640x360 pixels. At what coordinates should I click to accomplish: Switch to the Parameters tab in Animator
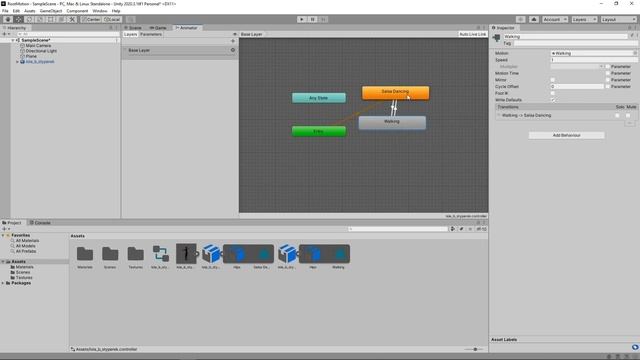point(151,34)
